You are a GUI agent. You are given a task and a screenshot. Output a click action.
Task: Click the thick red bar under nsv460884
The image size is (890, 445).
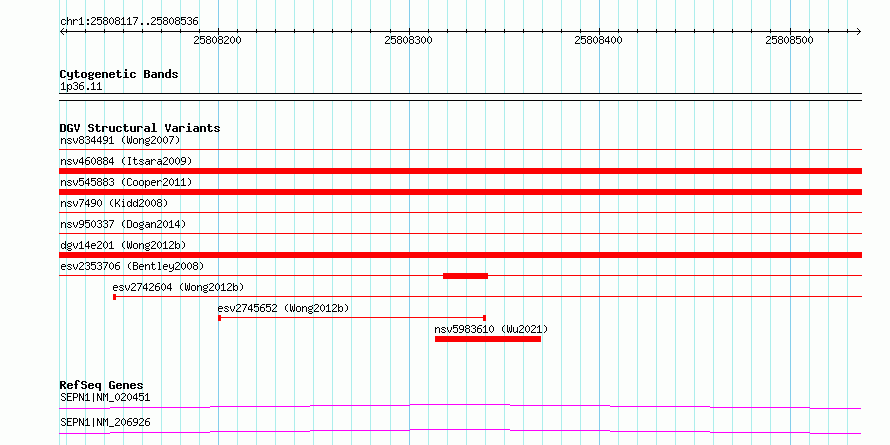[x=460, y=171]
